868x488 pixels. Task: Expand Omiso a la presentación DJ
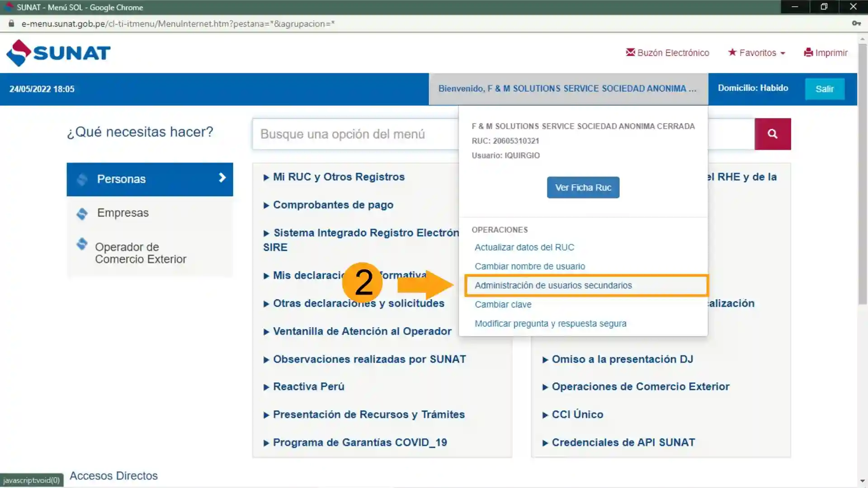[618, 360]
